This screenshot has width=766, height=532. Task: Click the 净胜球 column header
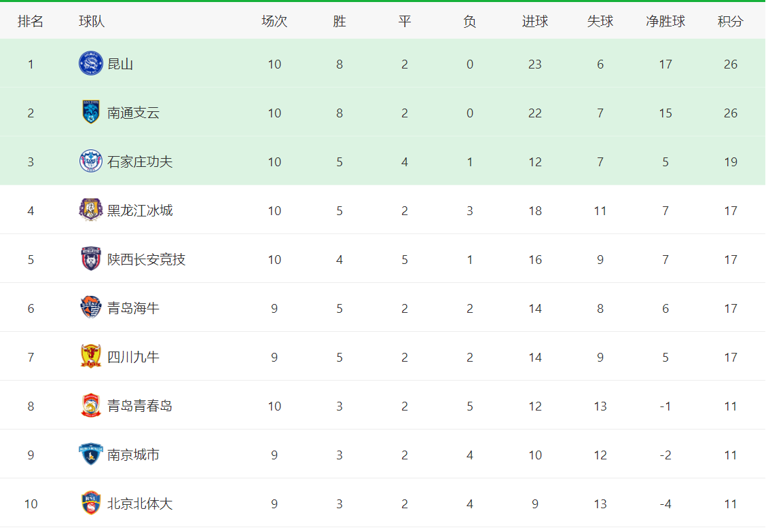pyautogui.click(x=665, y=22)
